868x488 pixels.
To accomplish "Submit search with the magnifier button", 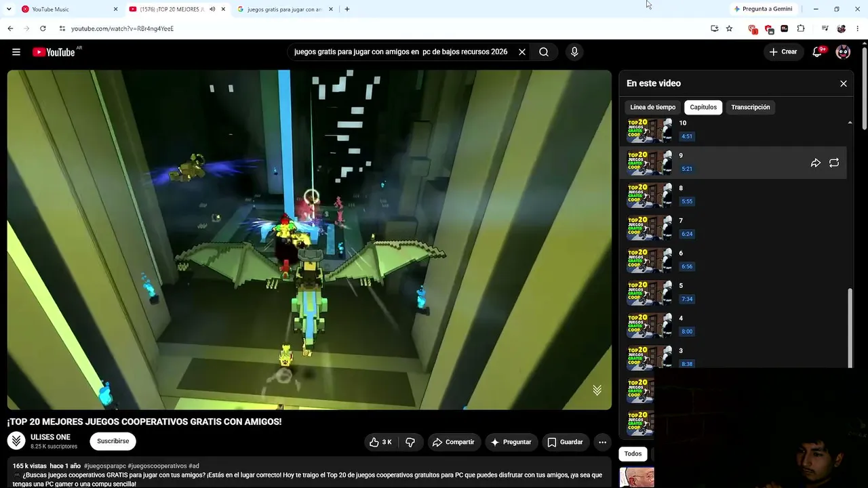I will point(544,52).
